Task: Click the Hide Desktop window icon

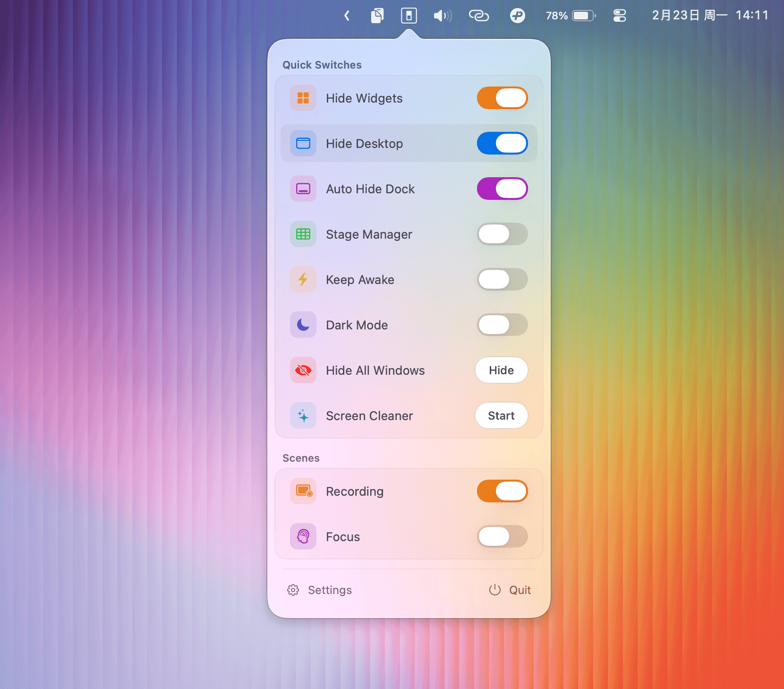Action: [303, 143]
